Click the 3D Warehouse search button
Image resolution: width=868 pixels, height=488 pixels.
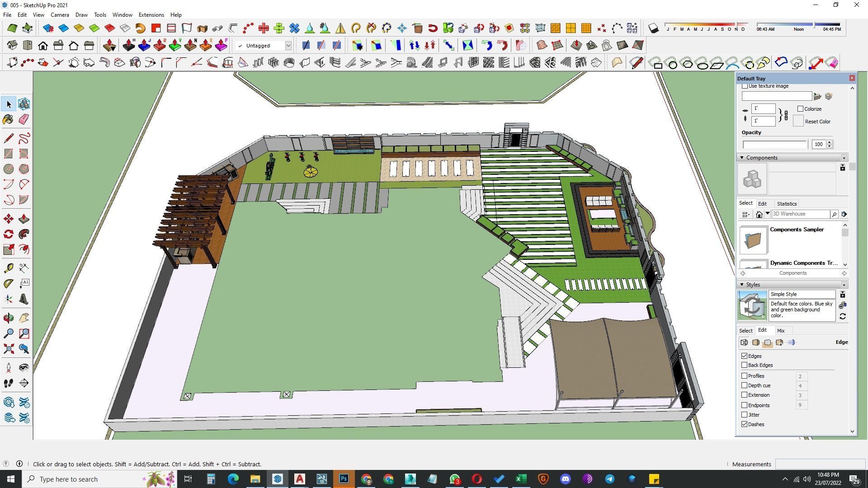coord(834,214)
